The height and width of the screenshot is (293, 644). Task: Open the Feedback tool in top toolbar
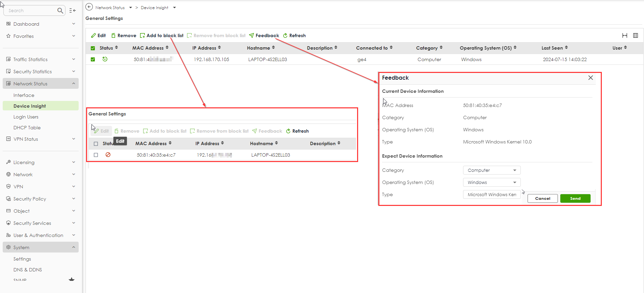[264, 35]
